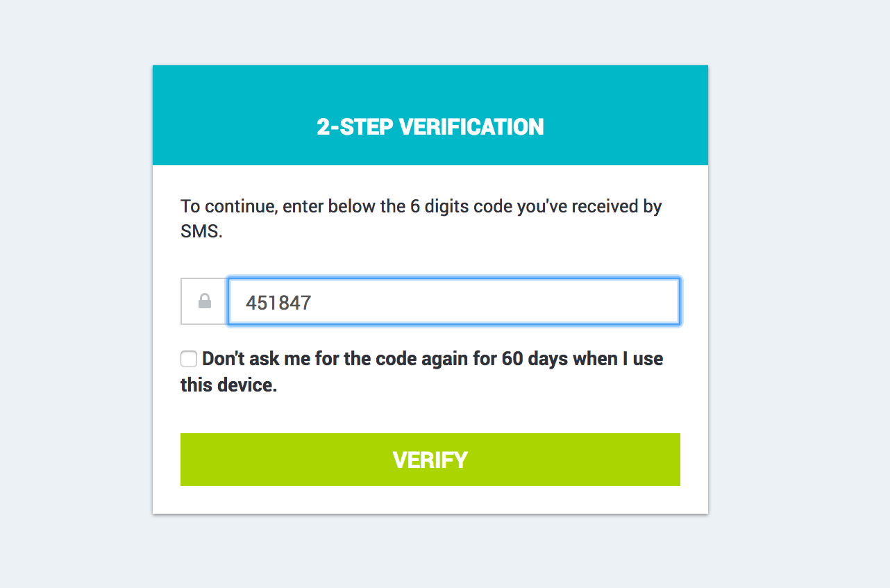The width and height of the screenshot is (890, 588).
Task: Submit the code with VERIFY
Action: [x=430, y=459]
